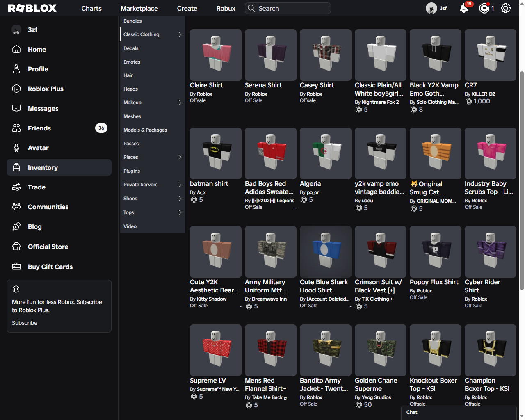The height and width of the screenshot is (420, 525).
Task: Click the Inventory backpack icon
Action: click(16, 167)
